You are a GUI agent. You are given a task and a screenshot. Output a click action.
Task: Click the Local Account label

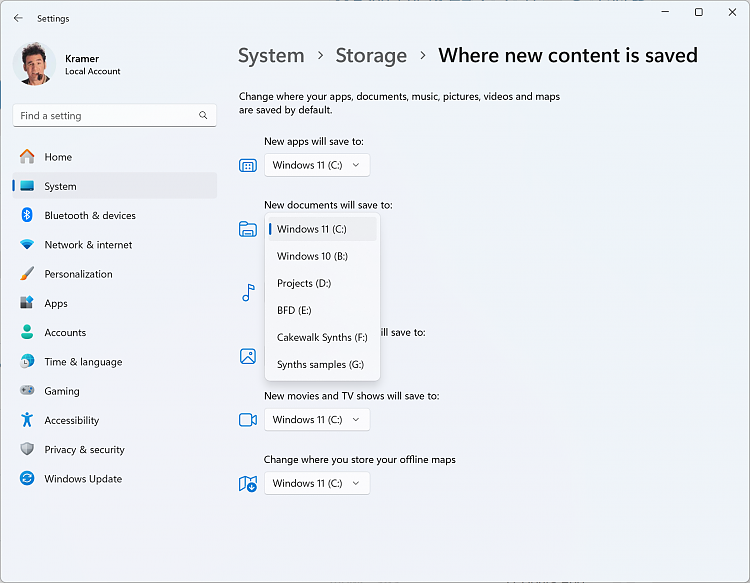click(x=93, y=71)
